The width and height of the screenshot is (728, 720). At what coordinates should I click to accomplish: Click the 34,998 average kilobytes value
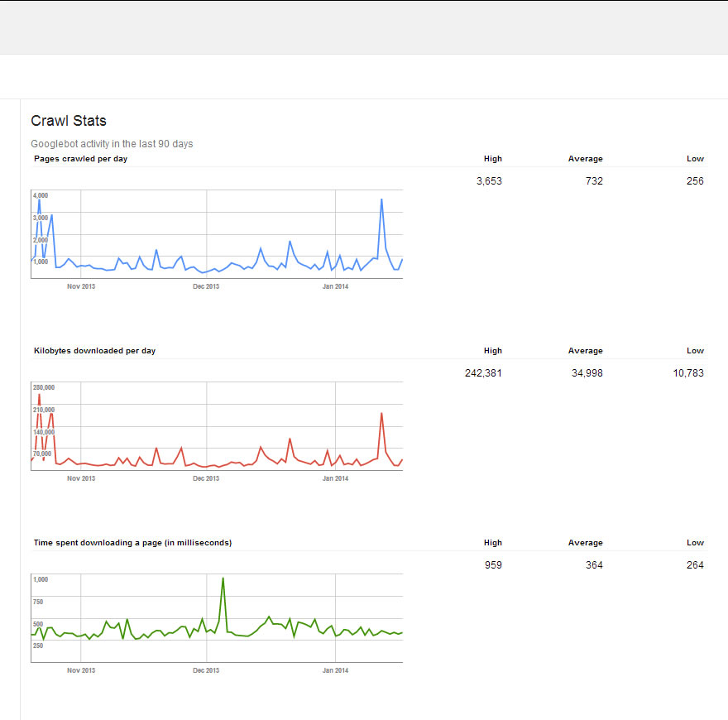pyautogui.click(x=587, y=373)
